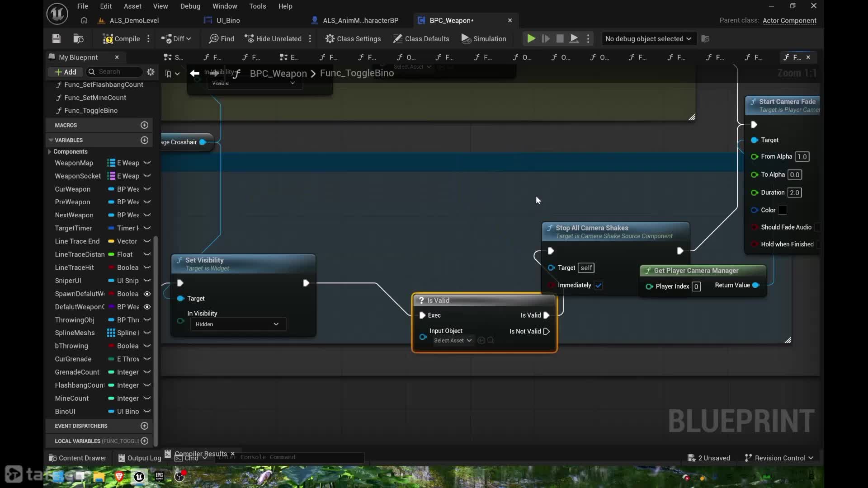868x488 pixels.
Task: Close the My Blueprint panel tab
Action: click(117, 57)
